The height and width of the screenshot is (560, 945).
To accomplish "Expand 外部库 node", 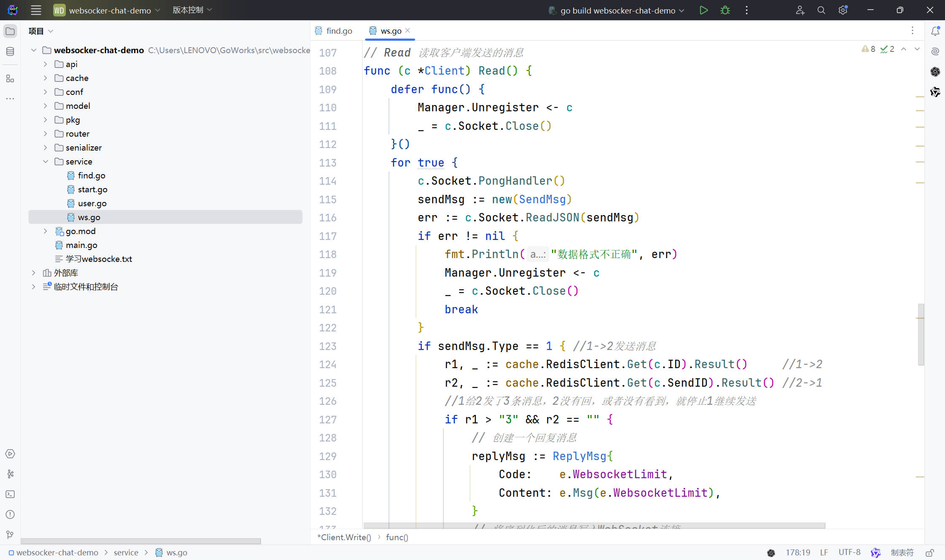I will tap(34, 273).
